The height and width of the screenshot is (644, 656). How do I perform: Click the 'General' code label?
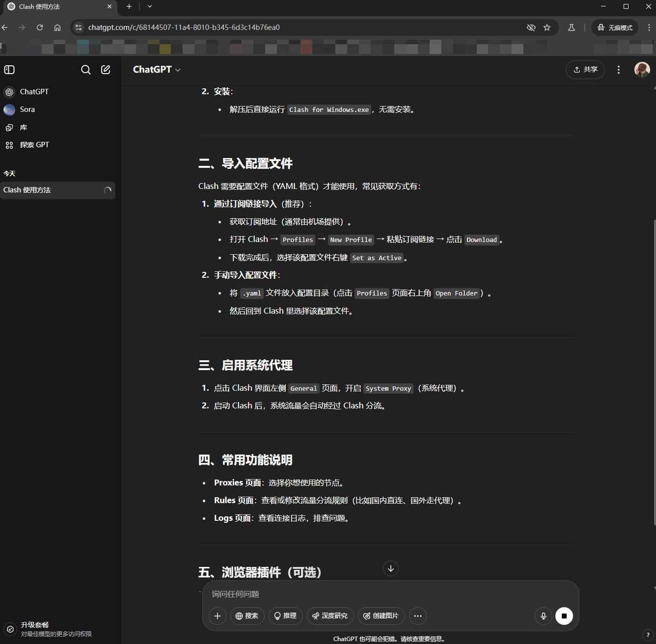point(304,389)
